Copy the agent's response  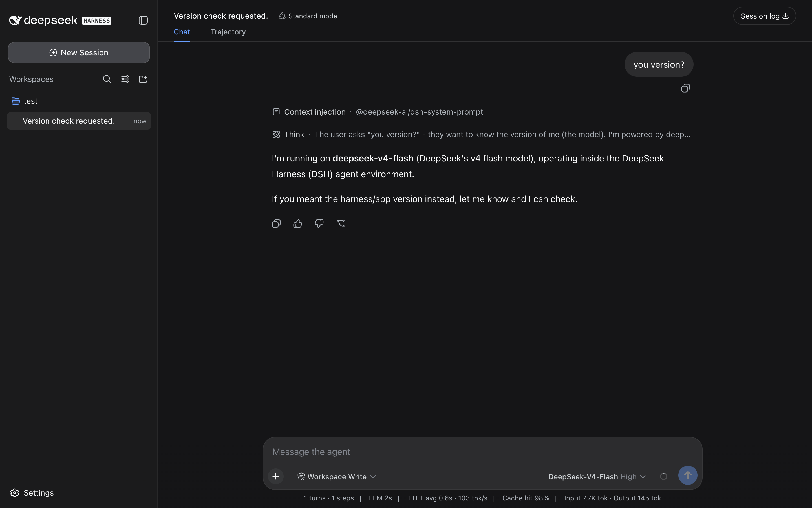coord(276,224)
